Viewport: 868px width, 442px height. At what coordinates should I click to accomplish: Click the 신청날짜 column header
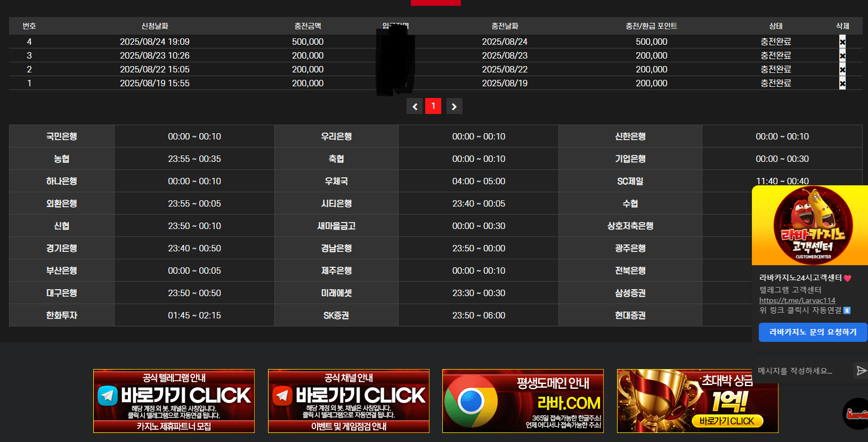coord(155,26)
